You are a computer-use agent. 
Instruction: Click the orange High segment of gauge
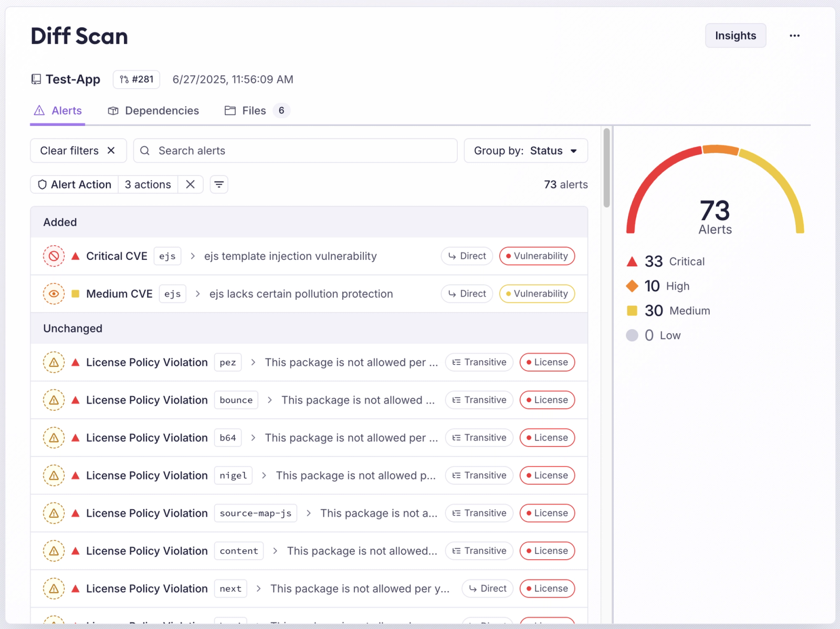pos(720,149)
